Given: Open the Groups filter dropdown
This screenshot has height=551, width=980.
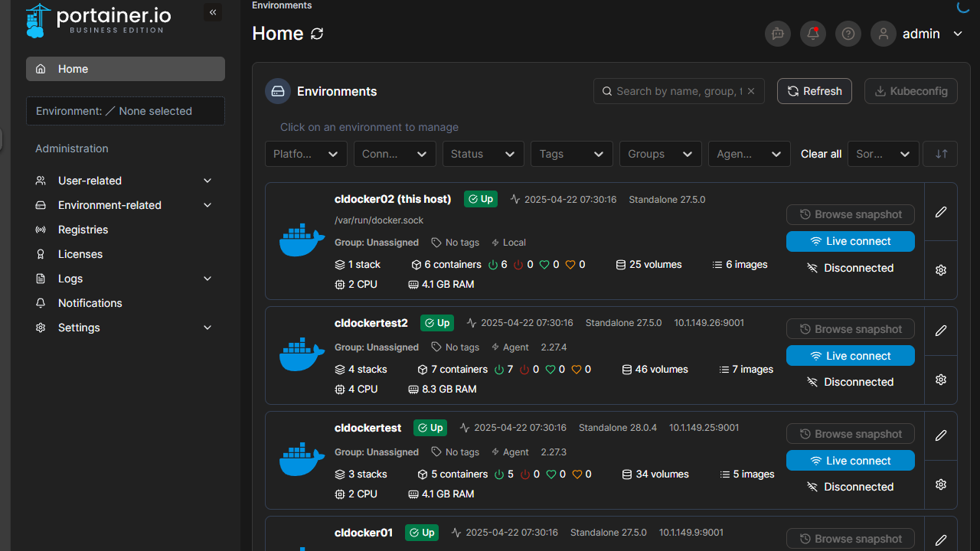Looking at the screenshot, I should [661, 154].
